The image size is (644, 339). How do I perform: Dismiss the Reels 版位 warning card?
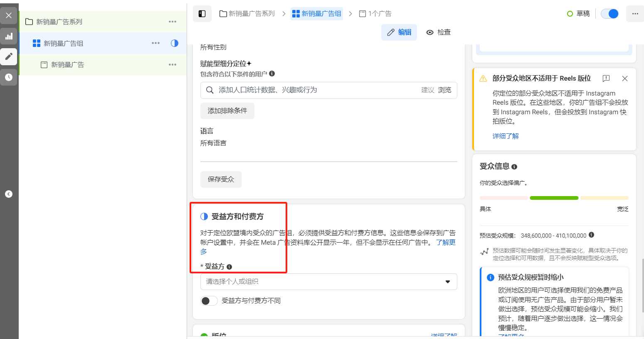tap(625, 78)
